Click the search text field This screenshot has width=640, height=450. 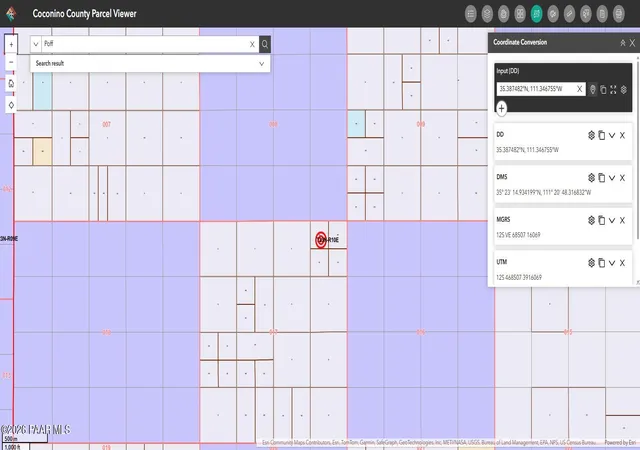(x=144, y=44)
